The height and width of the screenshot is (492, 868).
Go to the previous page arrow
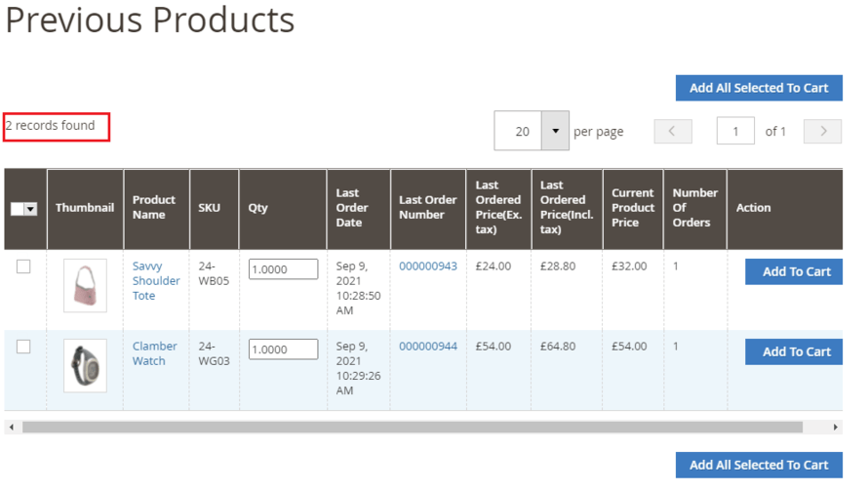pos(673,131)
